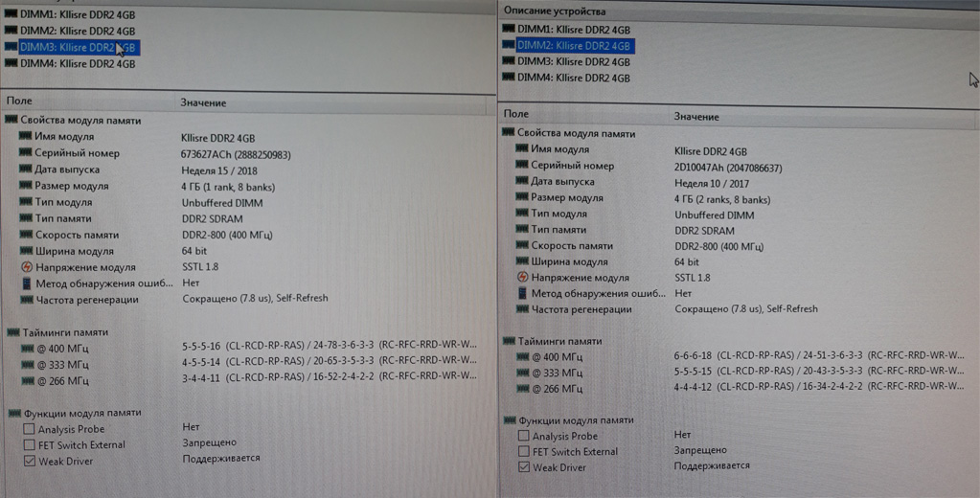Click error detection icon in right panel

click(522, 293)
